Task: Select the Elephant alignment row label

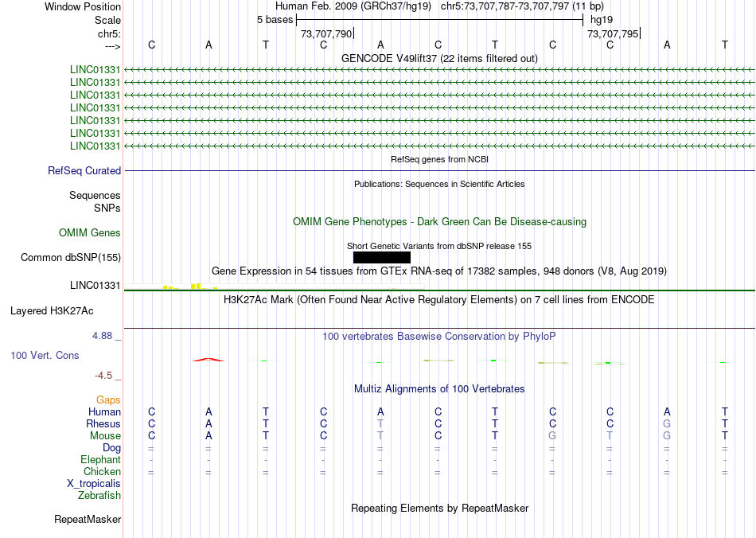Action: (100, 459)
